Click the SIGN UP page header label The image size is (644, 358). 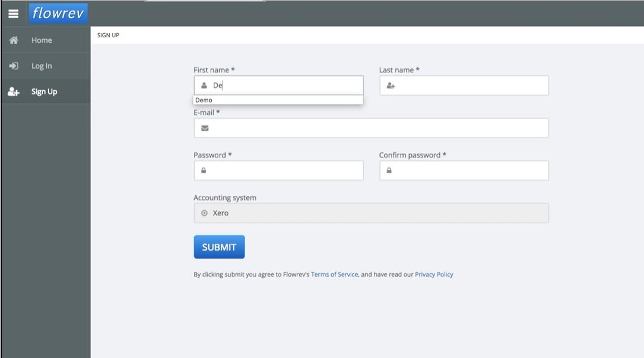tap(107, 34)
